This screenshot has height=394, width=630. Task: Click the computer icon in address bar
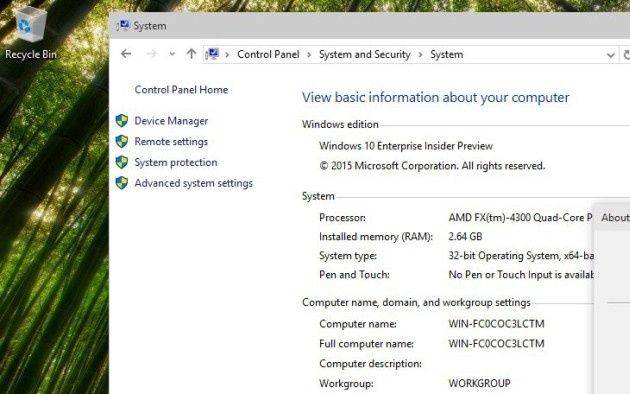[213, 54]
